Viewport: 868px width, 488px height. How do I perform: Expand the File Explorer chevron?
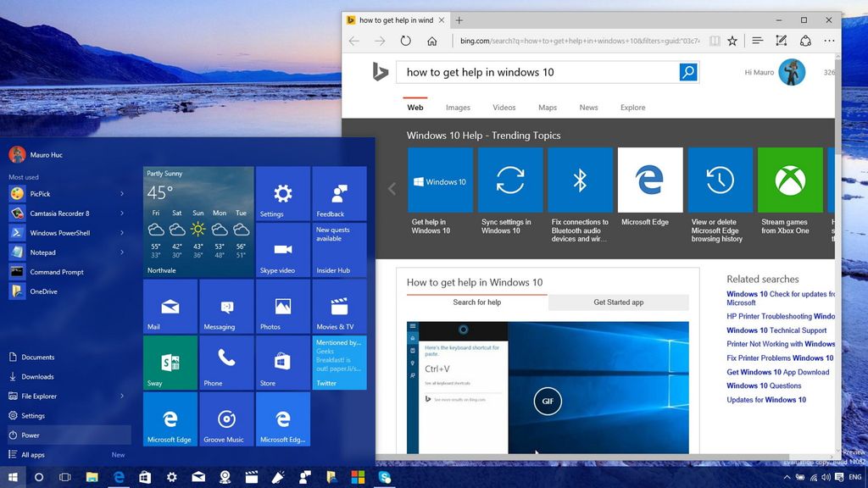[121, 396]
